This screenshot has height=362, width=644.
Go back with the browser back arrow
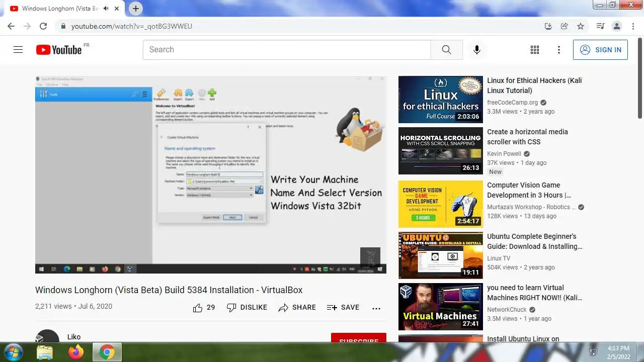tap(11, 26)
